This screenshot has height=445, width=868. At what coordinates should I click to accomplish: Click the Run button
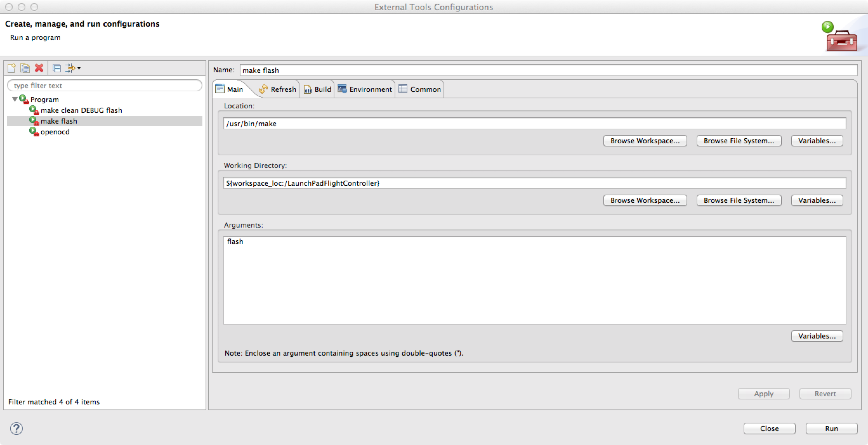(x=831, y=429)
